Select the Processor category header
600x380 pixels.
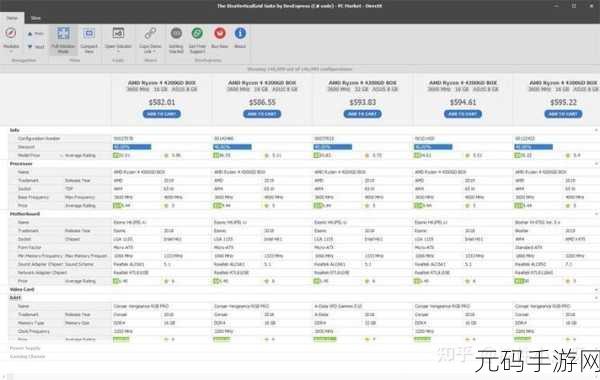(21, 164)
